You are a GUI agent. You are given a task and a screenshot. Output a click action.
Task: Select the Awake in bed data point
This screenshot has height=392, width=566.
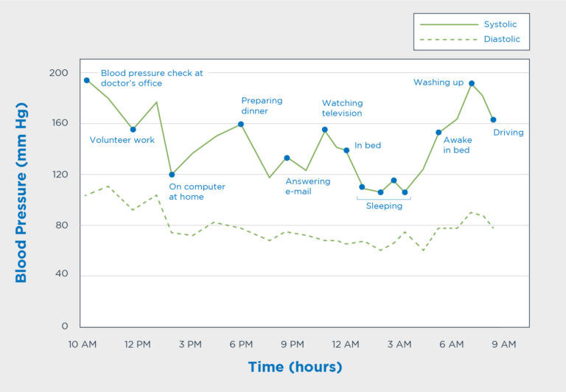pyautogui.click(x=439, y=133)
